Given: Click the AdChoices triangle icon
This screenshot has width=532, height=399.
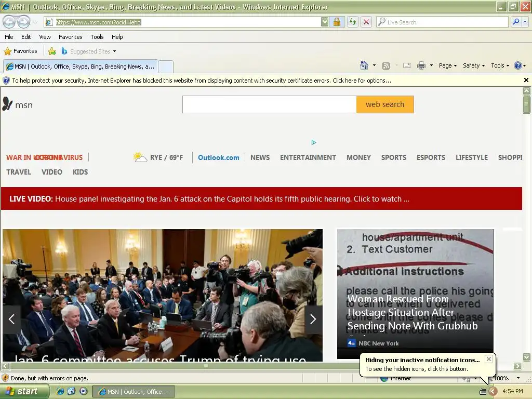Looking at the screenshot, I should tap(314, 142).
